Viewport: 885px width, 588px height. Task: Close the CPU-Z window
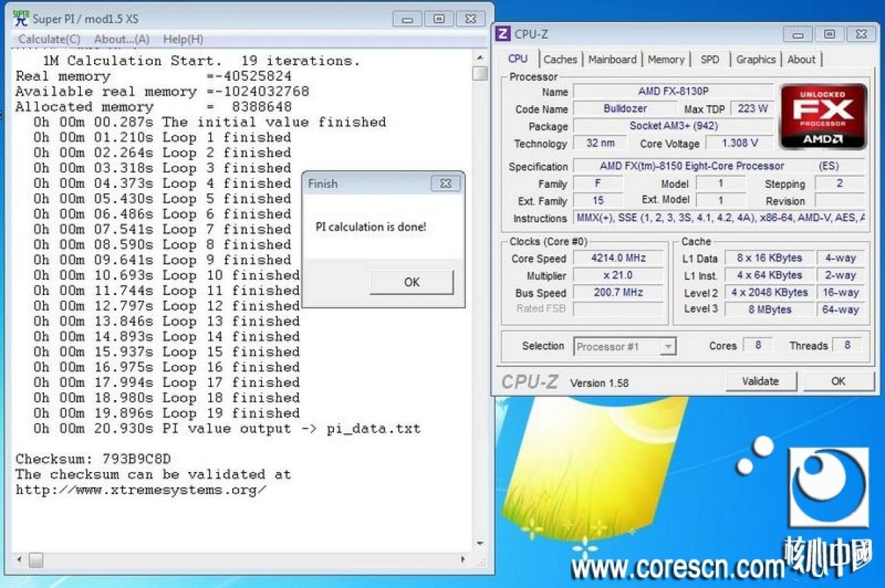tap(861, 34)
